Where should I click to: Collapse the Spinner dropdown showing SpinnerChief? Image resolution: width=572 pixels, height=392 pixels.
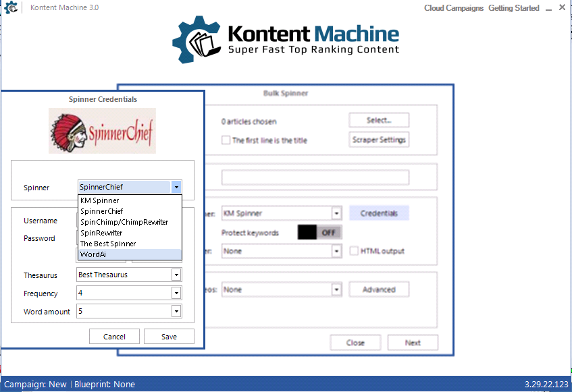point(176,187)
